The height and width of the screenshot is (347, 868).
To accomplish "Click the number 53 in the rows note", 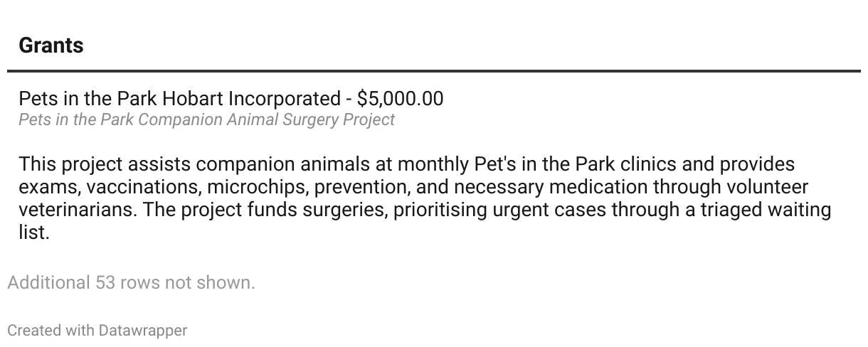I will point(105,282).
